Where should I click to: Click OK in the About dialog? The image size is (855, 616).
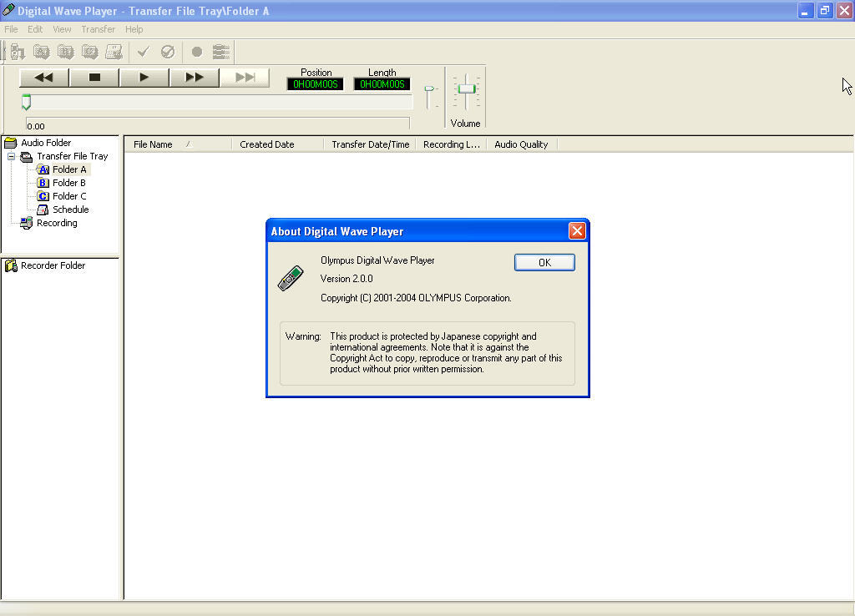(x=544, y=262)
